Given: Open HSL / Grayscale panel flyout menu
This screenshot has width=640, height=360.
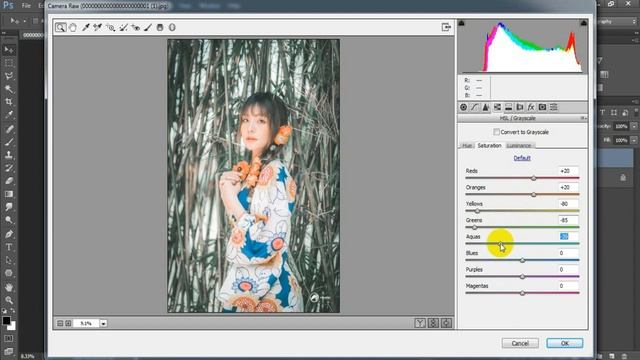Looking at the screenshot, I should tap(584, 118).
